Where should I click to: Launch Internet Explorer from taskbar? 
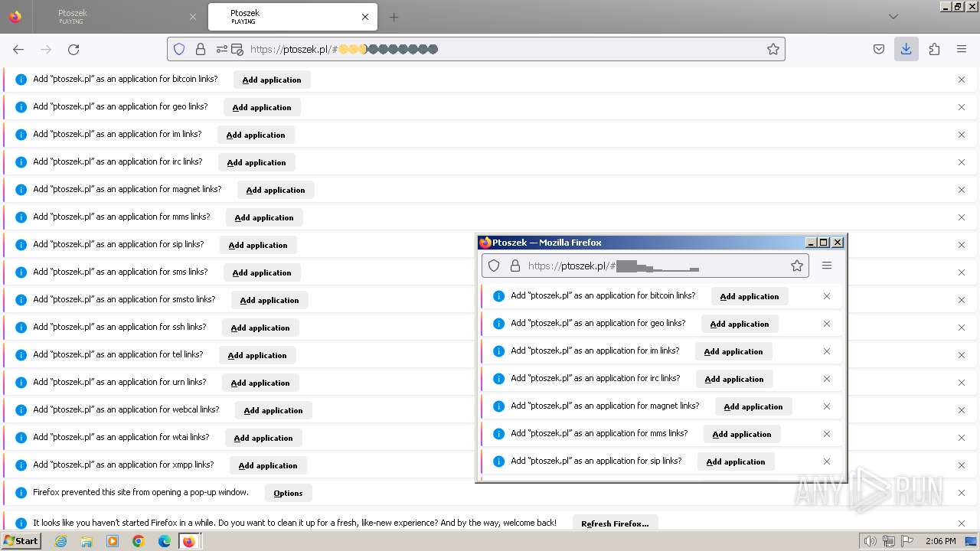point(61,541)
